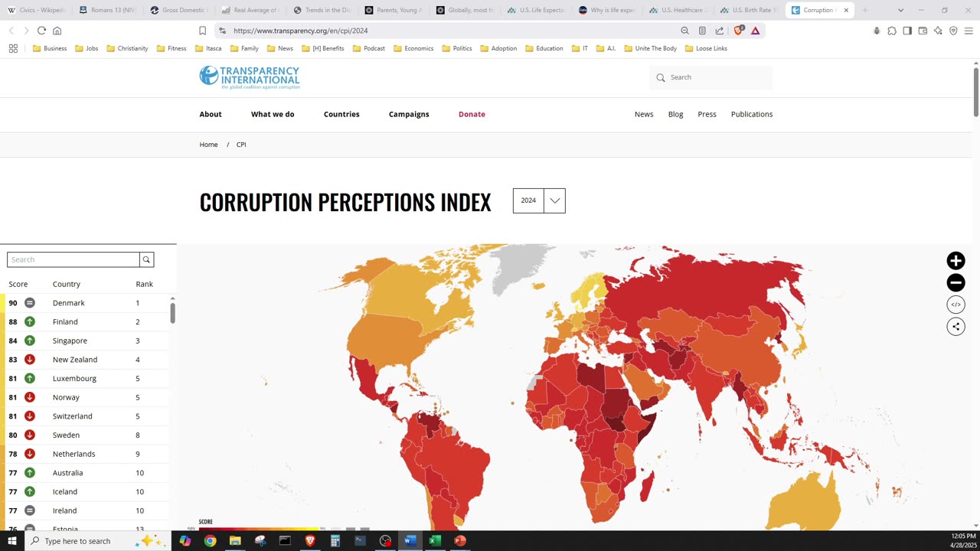Zoom in on the map with plus button

(955, 261)
